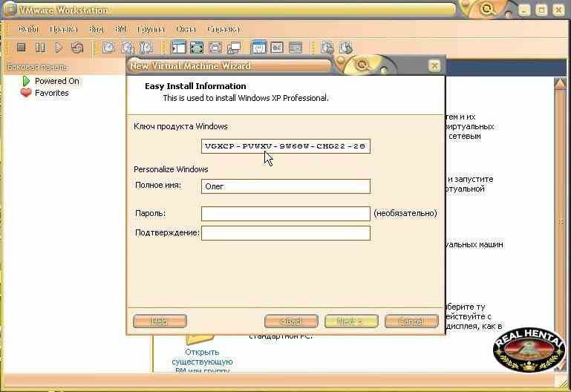Click the Revert to Snapshot toolbar icon
The image size is (571, 392).
click(127, 48)
